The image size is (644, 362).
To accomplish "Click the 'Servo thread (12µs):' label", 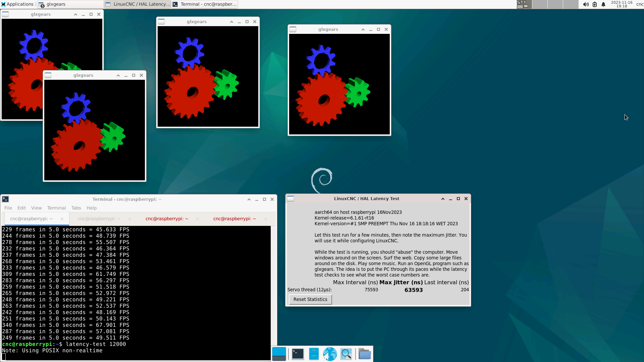I will [309, 290].
